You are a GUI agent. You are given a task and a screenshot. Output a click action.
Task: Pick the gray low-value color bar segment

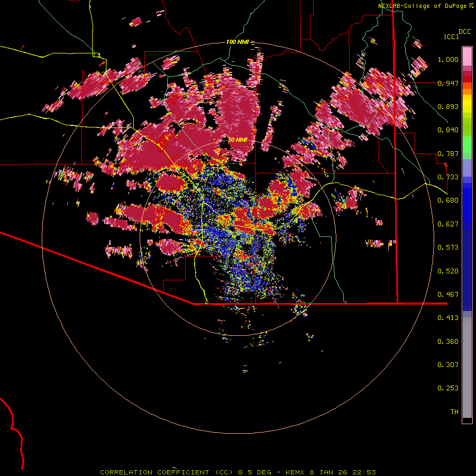point(467,368)
